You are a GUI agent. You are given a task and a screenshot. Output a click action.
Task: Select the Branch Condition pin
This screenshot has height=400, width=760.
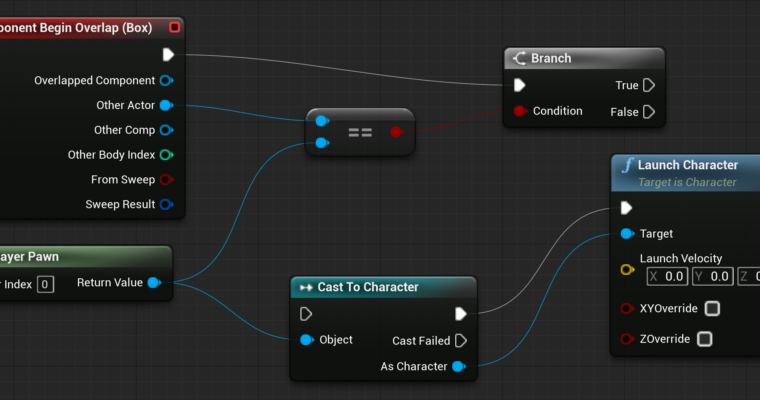tap(520, 111)
